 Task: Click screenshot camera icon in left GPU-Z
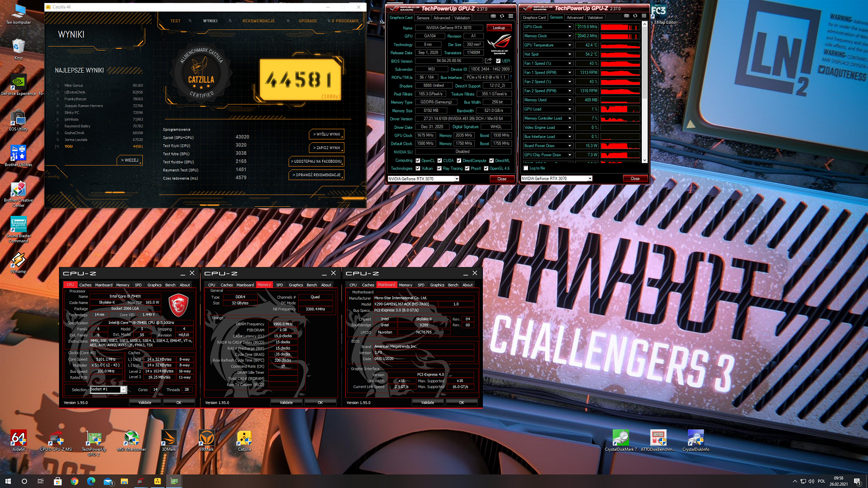point(493,16)
